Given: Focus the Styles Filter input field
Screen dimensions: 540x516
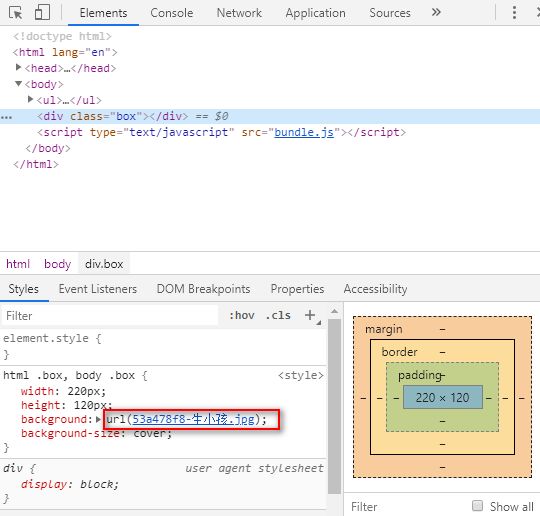Looking at the screenshot, I should point(110,316).
